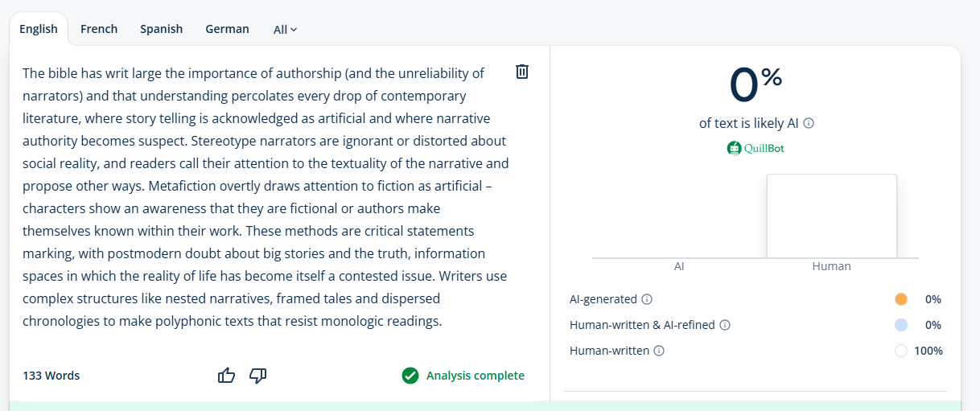Click the white Human-written color swatch
This screenshot has width=980, height=411.
[901, 351]
